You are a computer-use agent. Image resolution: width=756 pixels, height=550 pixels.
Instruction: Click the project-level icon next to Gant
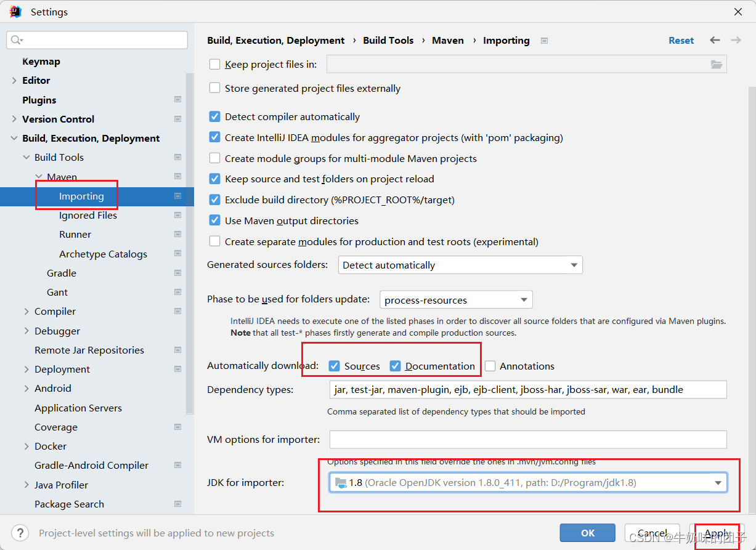click(x=177, y=292)
